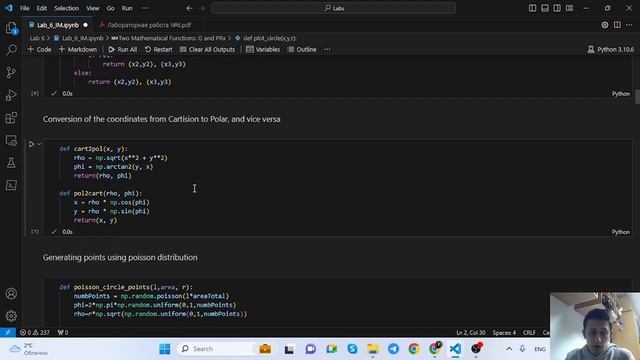The height and width of the screenshot is (360, 640).
Task: Open the Variables panel
Action: pos(263,49)
